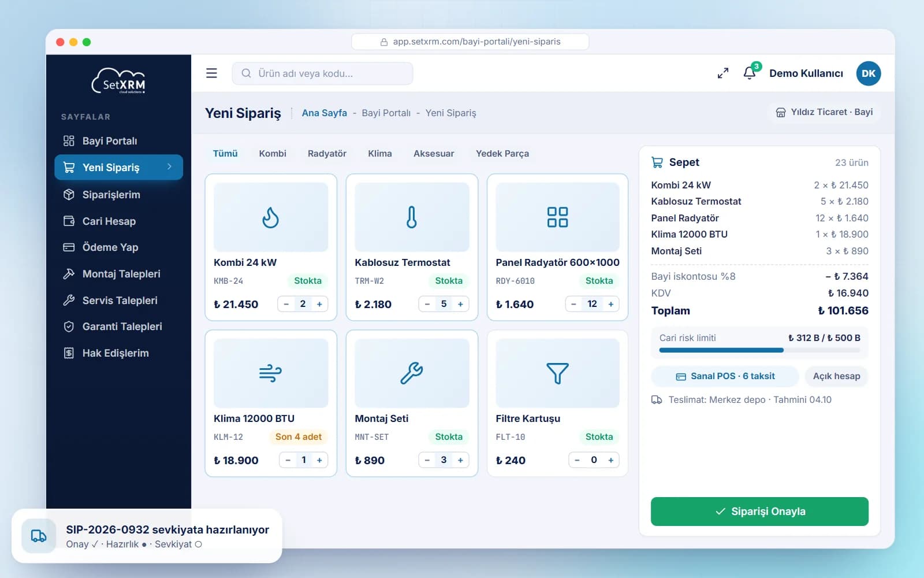This screenshot has height=578, width=924.
Task: Click the flame icon on Kombi 24 kW
Action: 270,217
